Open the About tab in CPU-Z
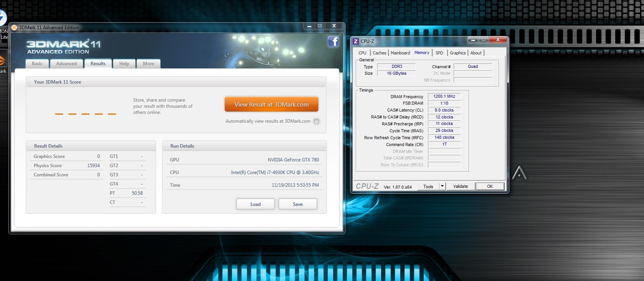 coord(476,53)
